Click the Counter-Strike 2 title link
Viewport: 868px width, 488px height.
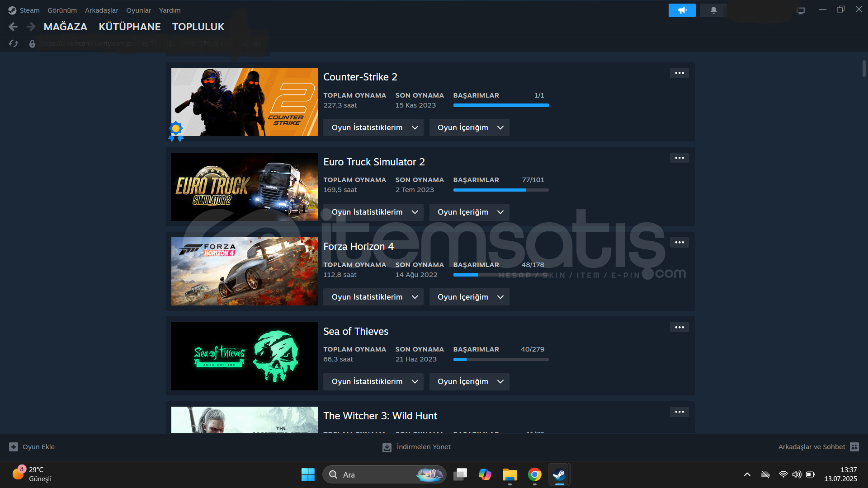[360, 77]
